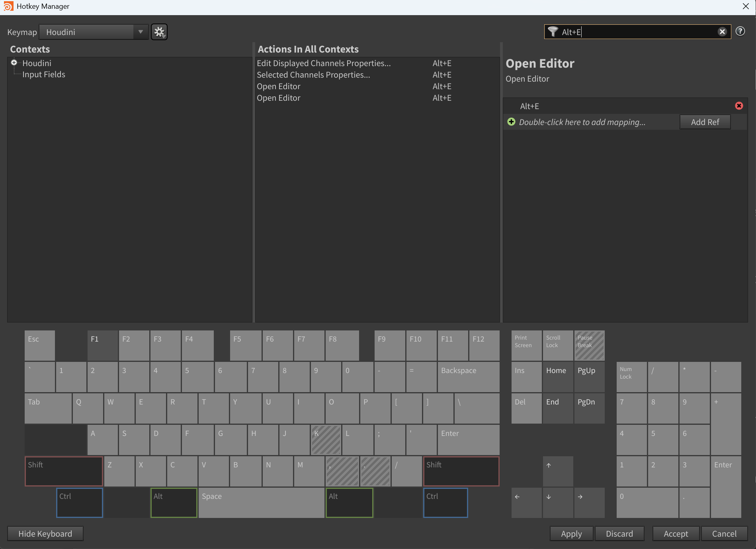
Task: Click the left arrow key
Action: (527, 503)
